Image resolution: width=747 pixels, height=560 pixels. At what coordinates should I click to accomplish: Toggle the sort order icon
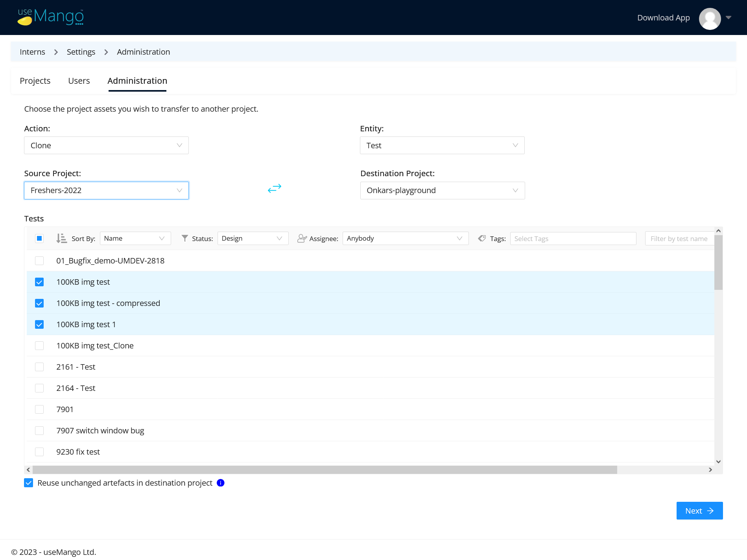click(61, 238)
